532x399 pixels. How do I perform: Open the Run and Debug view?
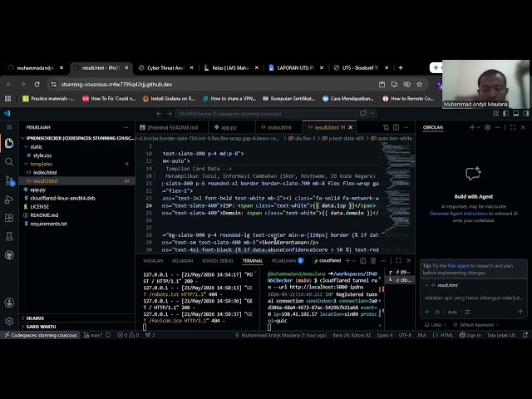pyautogui.click(x=9, y=199)
